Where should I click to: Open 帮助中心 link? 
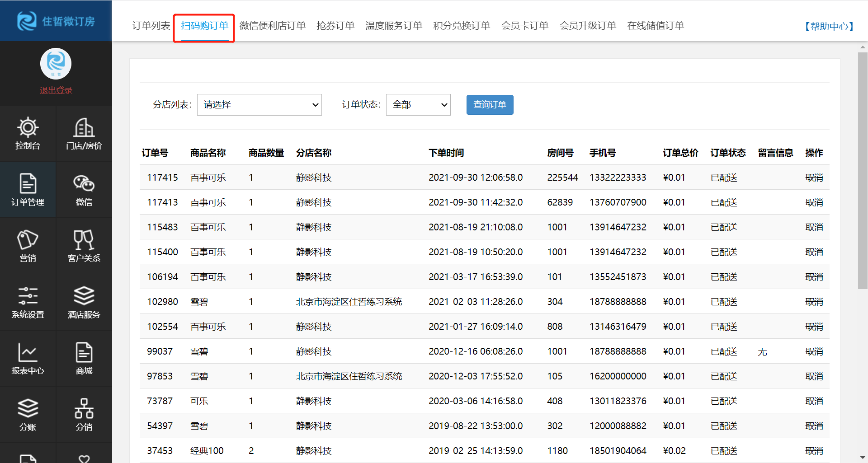[x=829, y=27]
